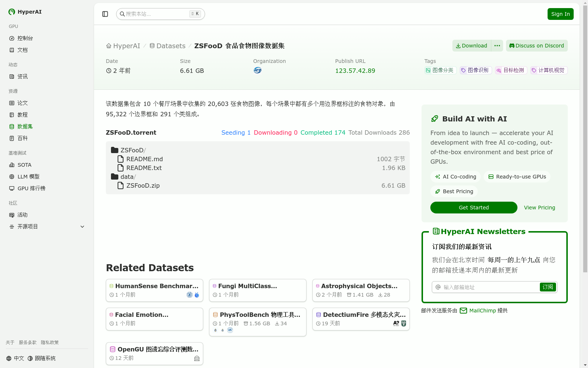Open HumanSense Benchmark dataset card
This screenshot has height=368, width=588.
click(154, 290)
